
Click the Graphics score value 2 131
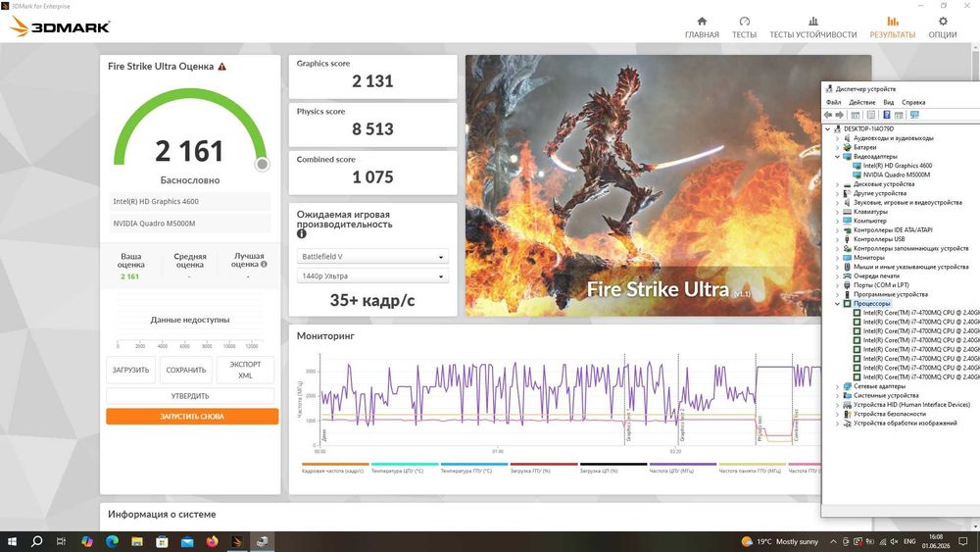pyautogui.click(x=372, y=81)
